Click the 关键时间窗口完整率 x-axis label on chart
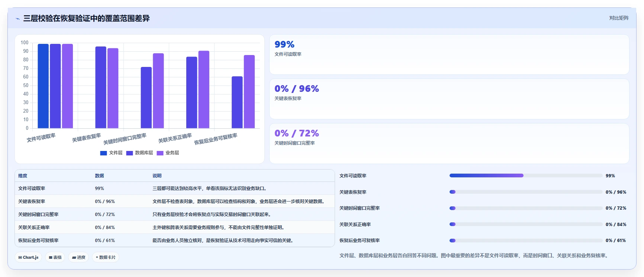The image size is (644, 277). (125, 139)
